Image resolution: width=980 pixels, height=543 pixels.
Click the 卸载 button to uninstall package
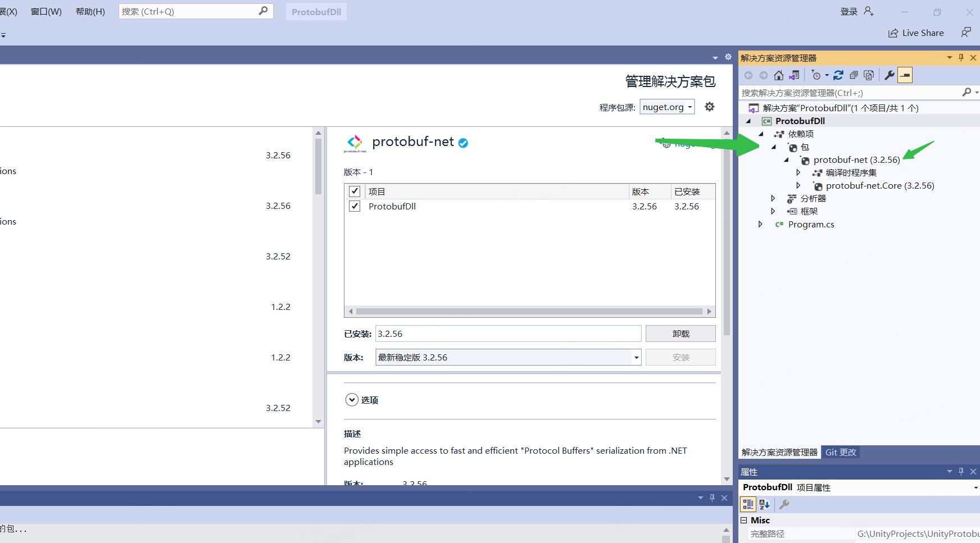680,333
